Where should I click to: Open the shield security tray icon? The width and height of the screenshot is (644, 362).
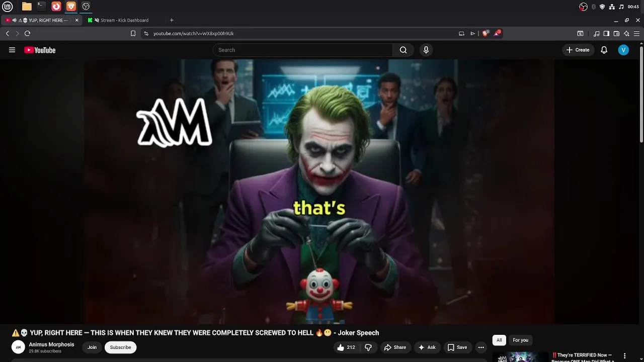(x=602, y=7)
